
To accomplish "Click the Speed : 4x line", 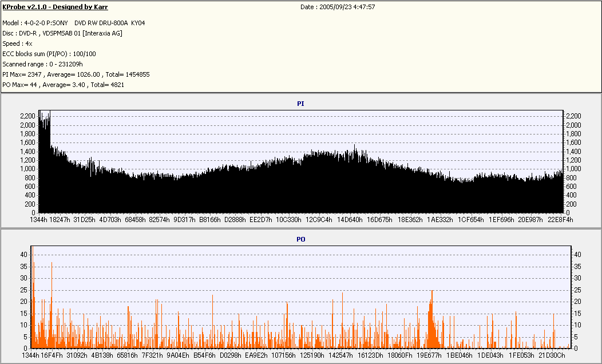I will (17, 43).
